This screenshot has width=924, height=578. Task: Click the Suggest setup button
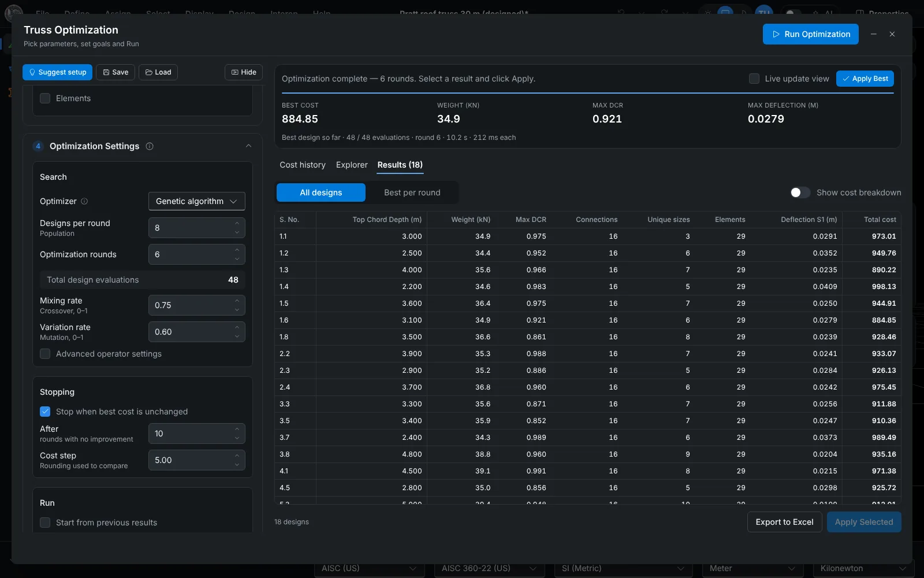[x=57, y=72]
